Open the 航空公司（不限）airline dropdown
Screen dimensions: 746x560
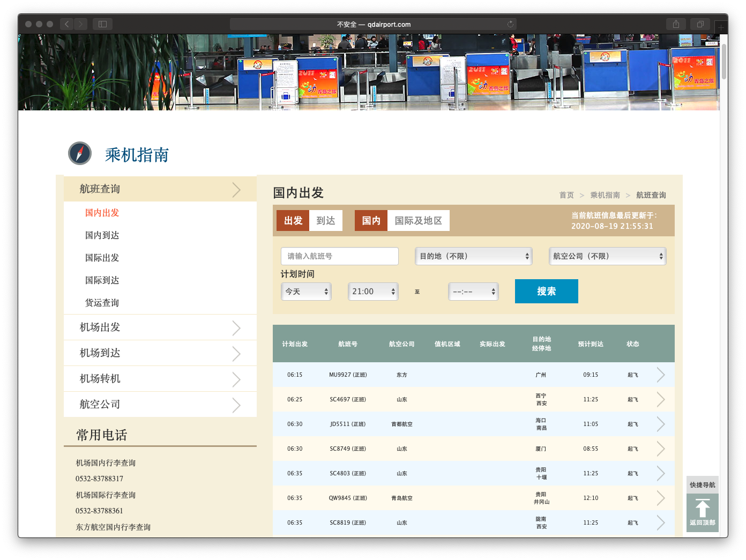coord(607,256)
